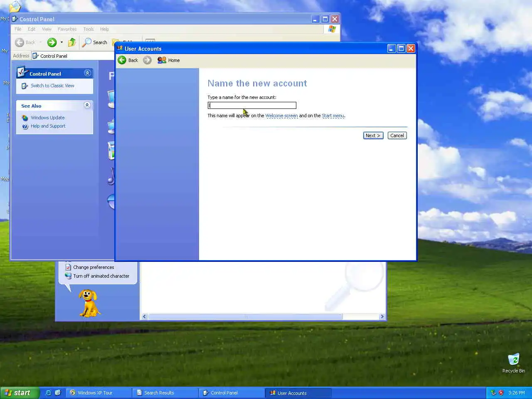Click User Accounts taskbar button
The width and height of the screenshot is (532, 399).
298,393
